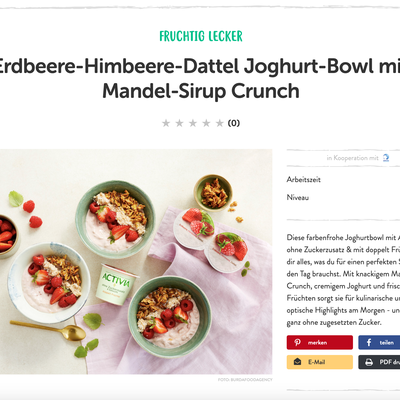The width and height of the screenshot is (400, 400).
Task: Open the yogurt bowl recipe photo
Action: tap(136, 262)
